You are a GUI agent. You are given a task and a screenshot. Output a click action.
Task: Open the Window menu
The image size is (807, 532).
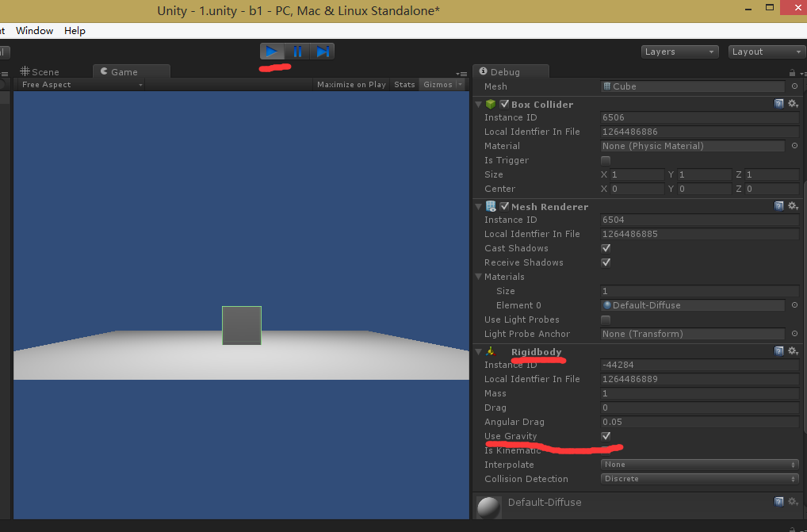click(x=34, y=31)
